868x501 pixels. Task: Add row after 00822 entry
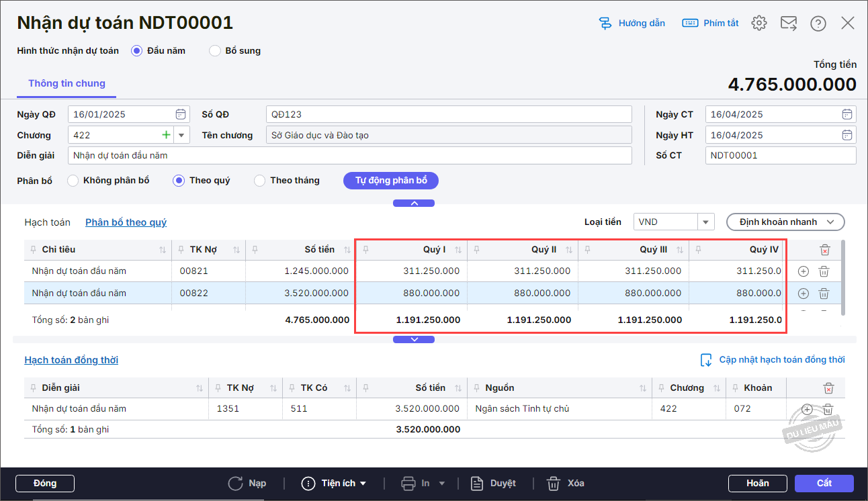point(804,293)
